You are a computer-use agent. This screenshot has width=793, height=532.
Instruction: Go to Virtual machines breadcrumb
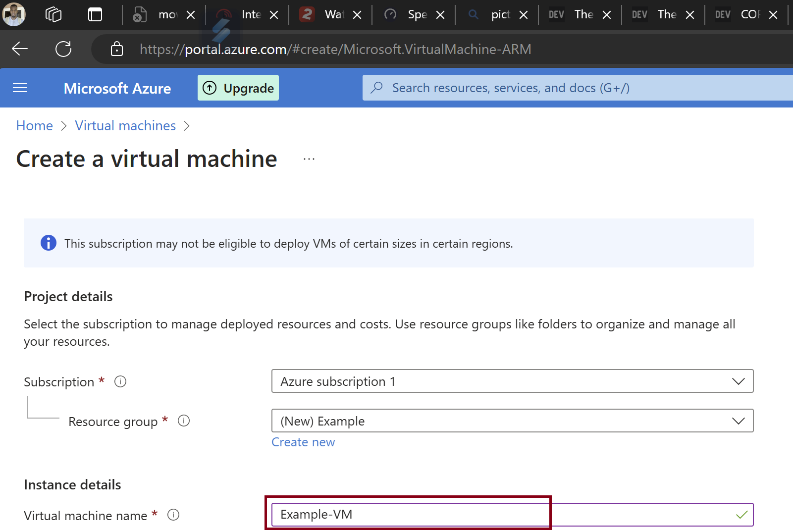click(x=125, y=126)
